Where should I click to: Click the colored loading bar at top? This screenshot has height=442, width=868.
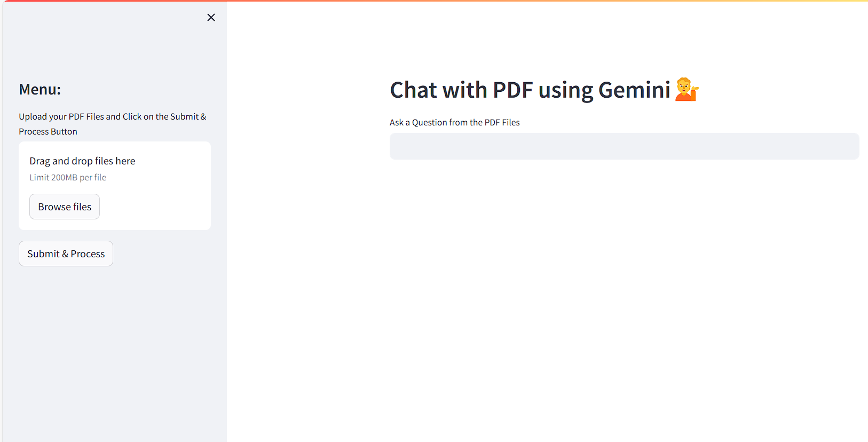click(x=434, y=1)
